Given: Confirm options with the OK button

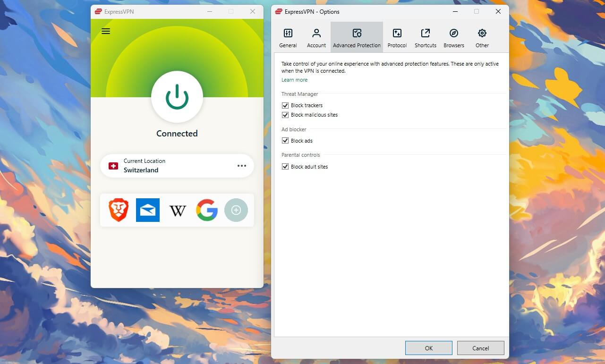Looking at the screenshot, I should [x=429, y=348].
